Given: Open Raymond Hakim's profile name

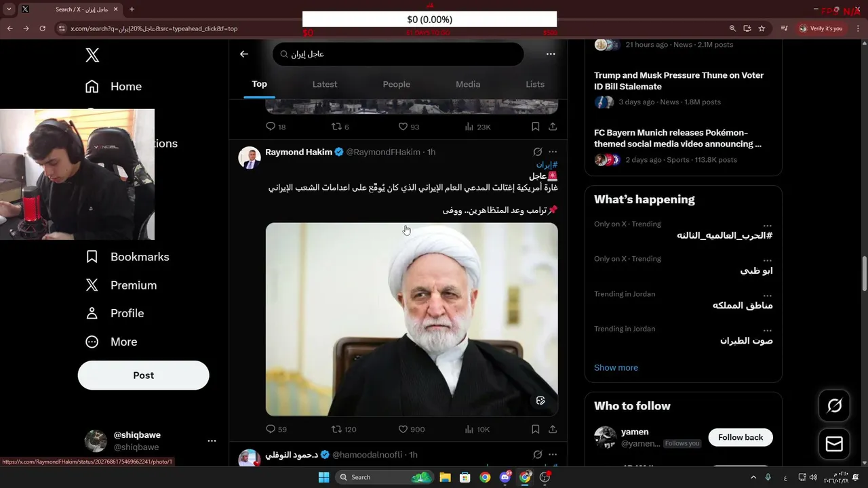Looking at the screenshot, I should (298, 152).
